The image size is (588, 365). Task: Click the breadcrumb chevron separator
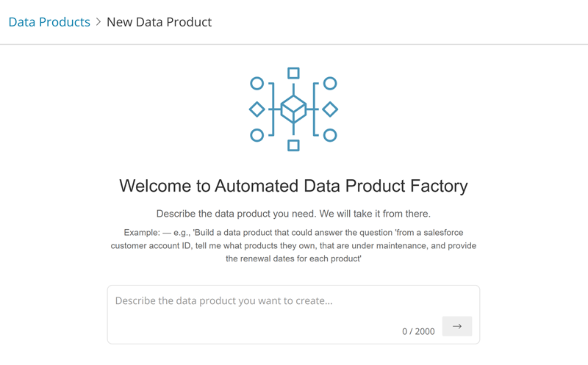pos(98,22)
